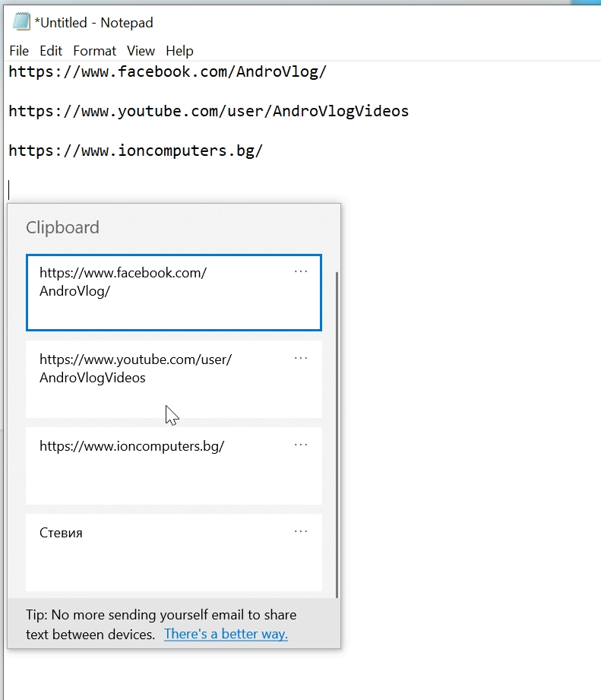Image resolution: width=601 pixels, height=700 pixels.
Task: Open the File menu
Action: coord(19,51)
